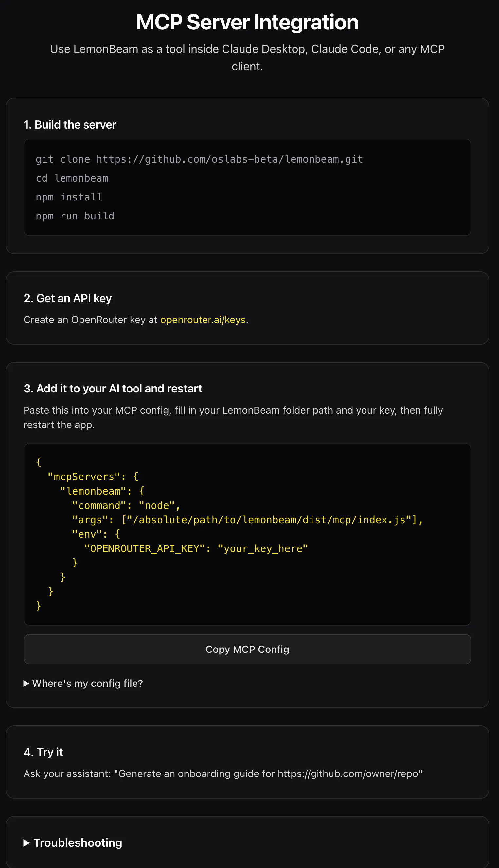The height and width of the screenshot is (868, 499).
Task: Open the openrouter.ai/keys link
Action: tap(203, 320)
